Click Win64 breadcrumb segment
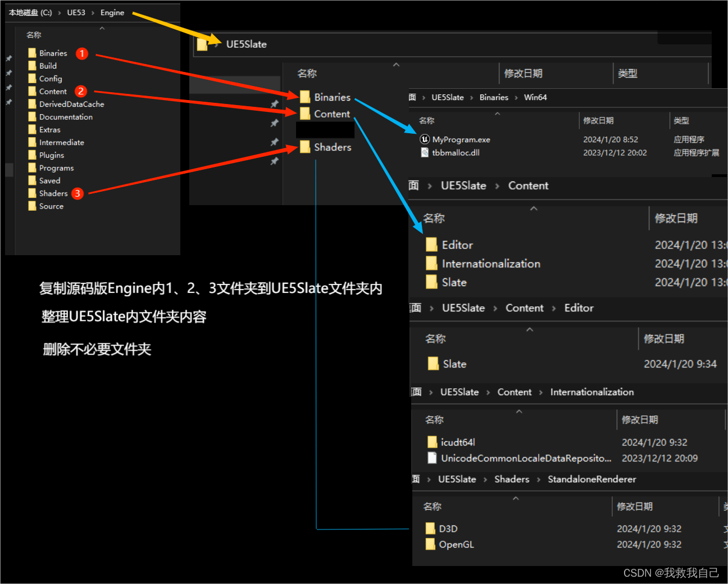This screenshot has height=584, width=728. [535, 97]
